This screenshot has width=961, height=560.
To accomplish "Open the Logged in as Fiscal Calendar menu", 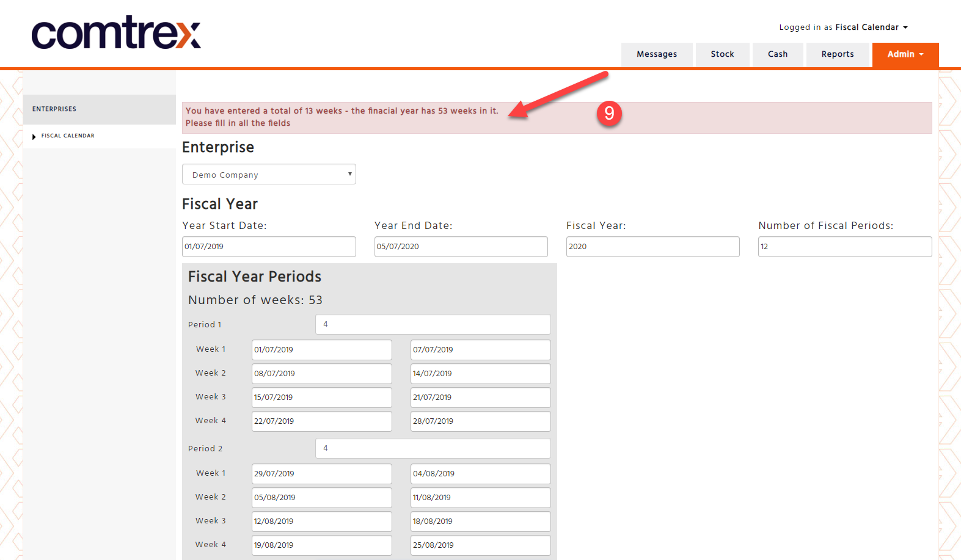I will click(843, 27).
